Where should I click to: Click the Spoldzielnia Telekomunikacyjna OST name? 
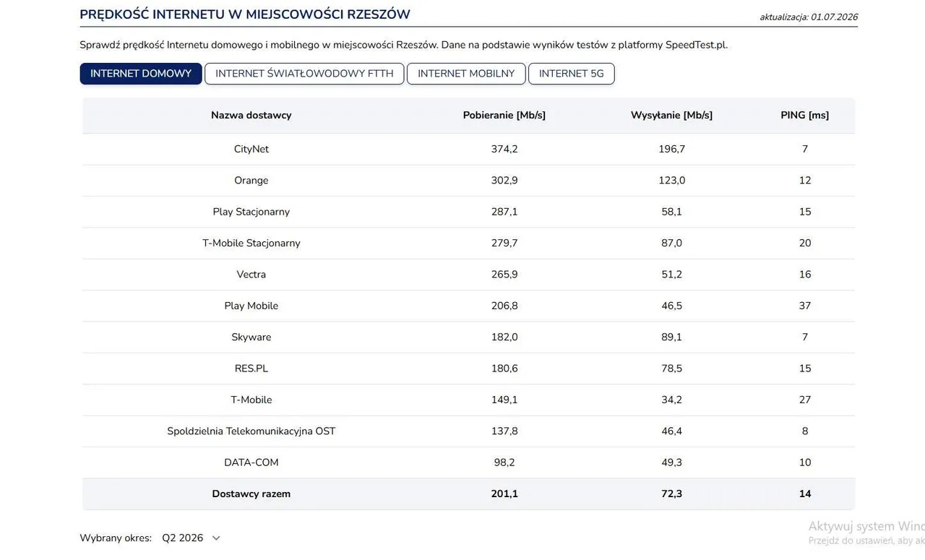tap(251, 431)
